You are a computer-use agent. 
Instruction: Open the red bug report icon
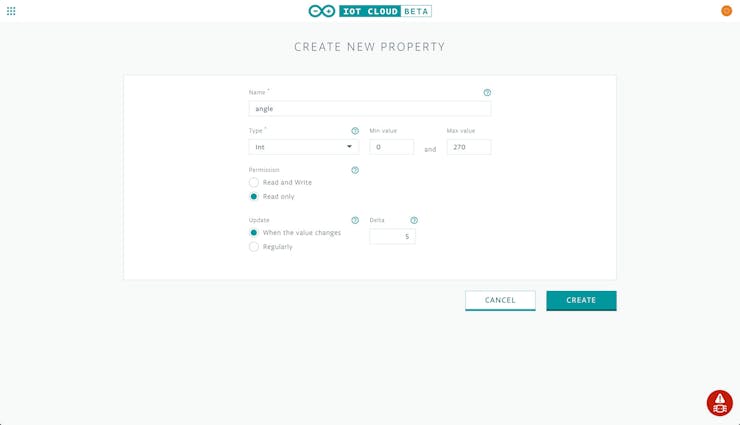pos(719,403)
